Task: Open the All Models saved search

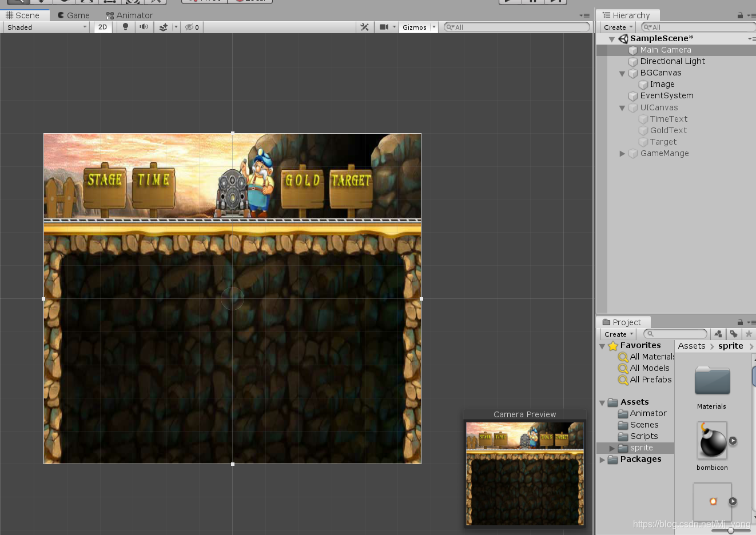Action: (x=644, y=369)
